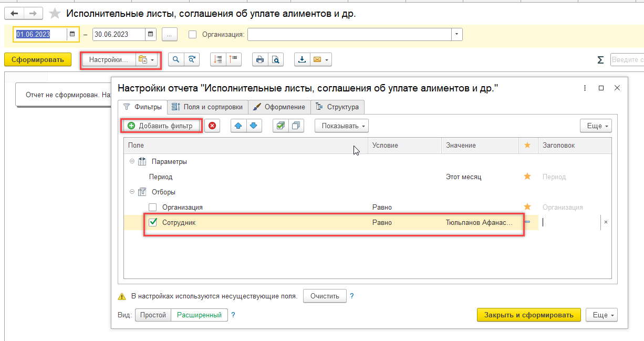The image size is (644, 341).
Task: Go forward with the right arrow button
Action: [33, 13]
